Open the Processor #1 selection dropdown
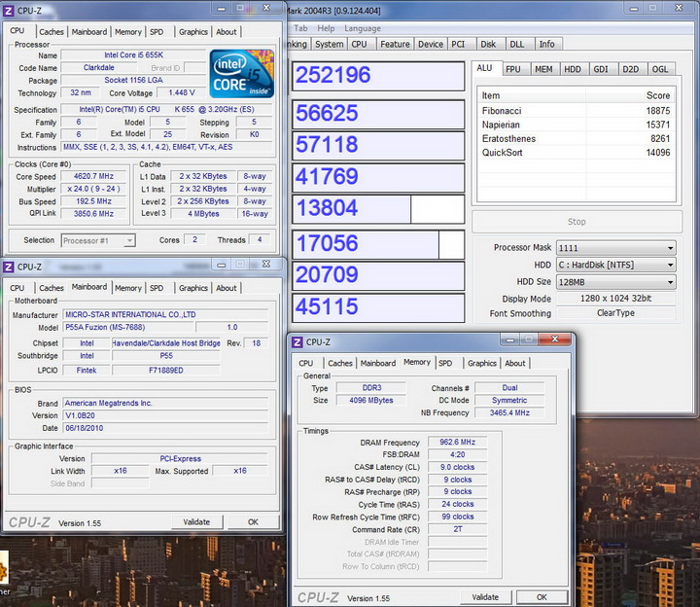700x607 pixels. coord(98,240)
